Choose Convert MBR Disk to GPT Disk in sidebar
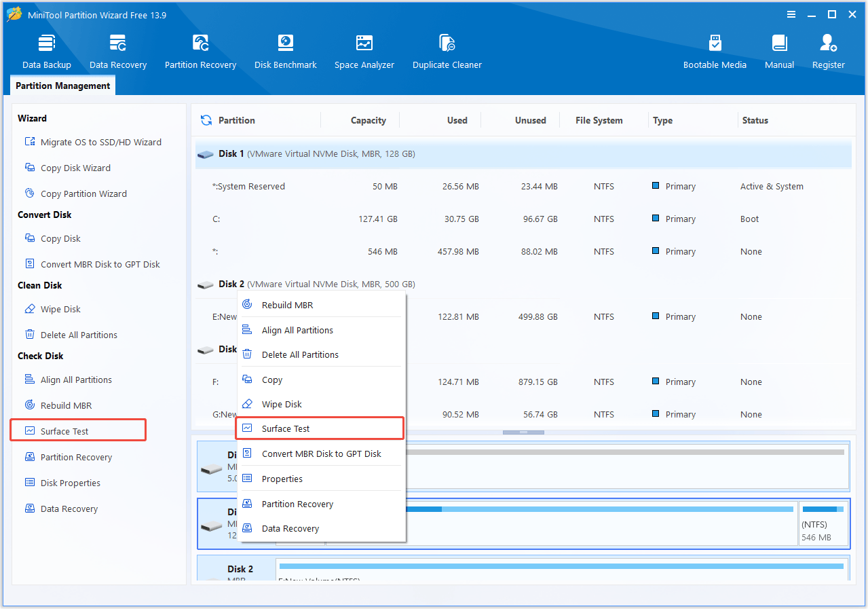This screenshot has width=868, height=609. click(x=92, y=264)
